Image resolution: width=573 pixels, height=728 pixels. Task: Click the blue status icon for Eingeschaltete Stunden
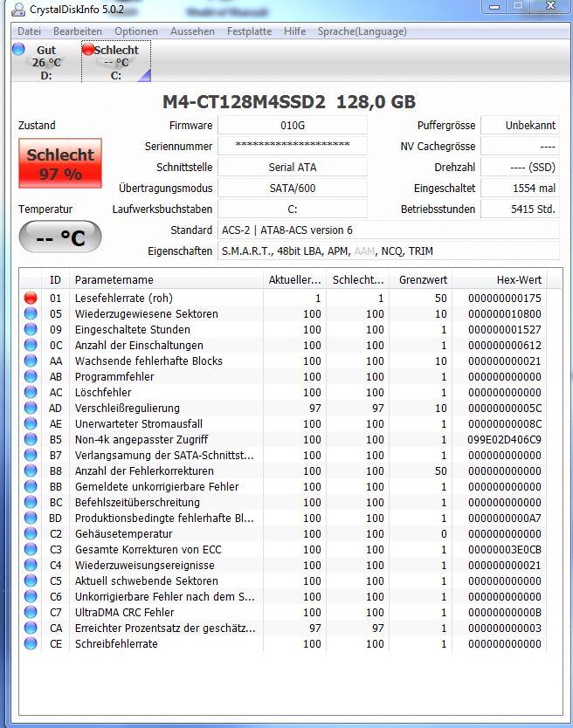click(31, 329)
